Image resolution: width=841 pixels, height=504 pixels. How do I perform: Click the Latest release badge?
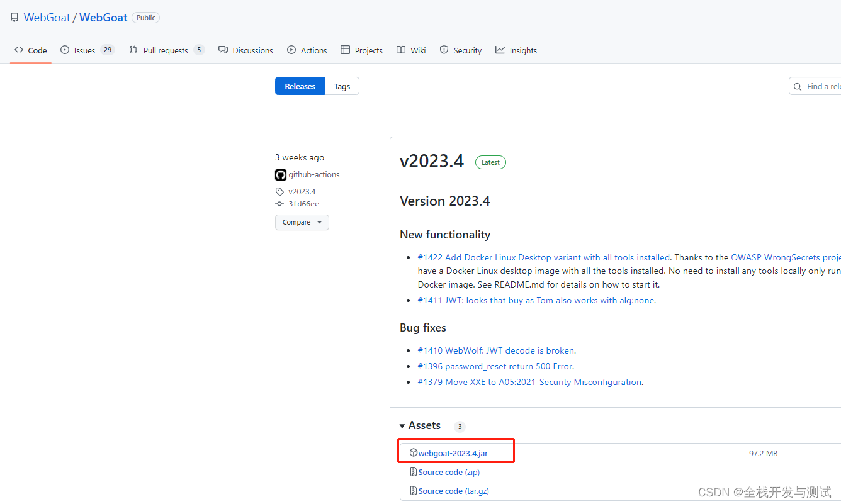click(x=490, y=162)
